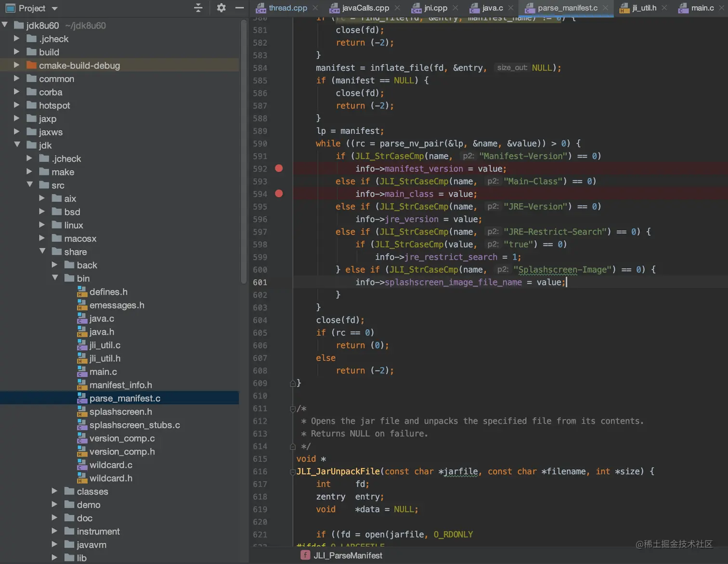The image size is (728, 564).
Task: Fold the function ending at line 609
Action: pyautogui.click(x=292, y=383)
